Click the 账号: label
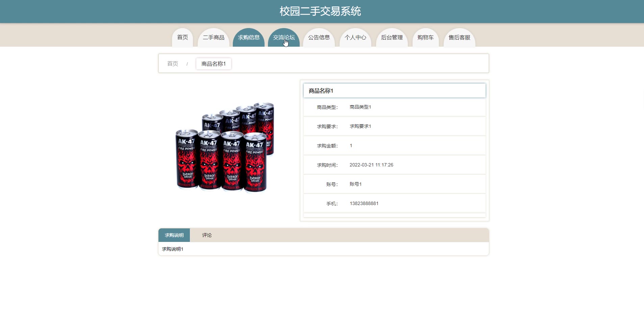 tap(332, 184)
